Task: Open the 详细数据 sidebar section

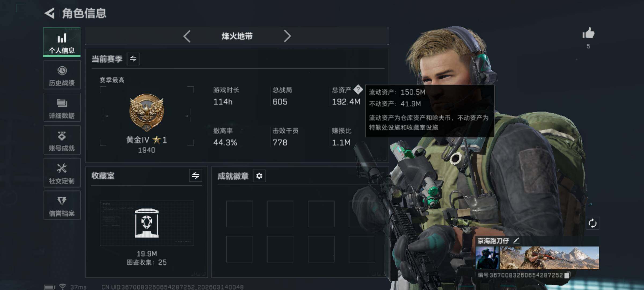Action: click(62, 107)
